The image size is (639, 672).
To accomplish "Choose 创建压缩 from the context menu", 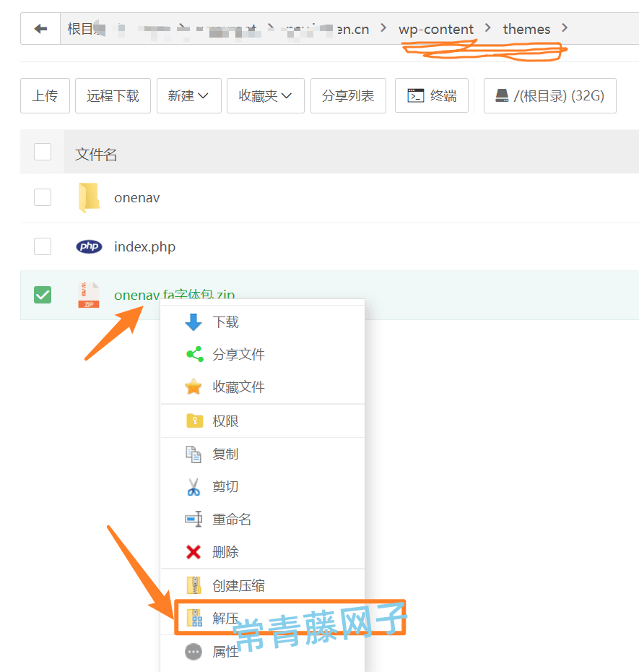I will (x=263, y=585).
